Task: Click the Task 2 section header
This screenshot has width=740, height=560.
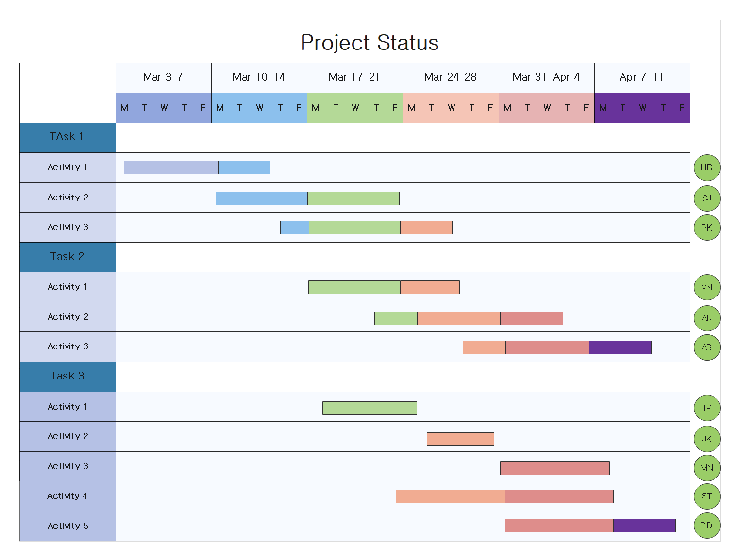Action: (x=67, y=257)
